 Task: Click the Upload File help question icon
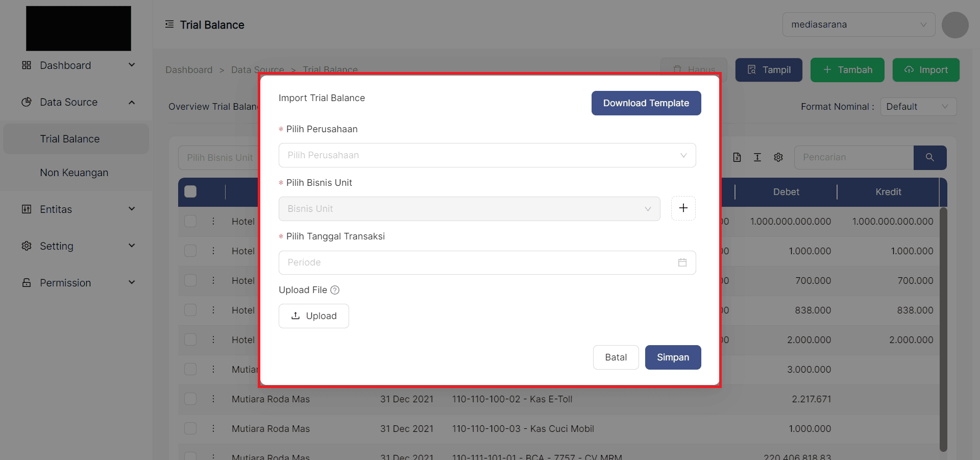tap(335, 290)
